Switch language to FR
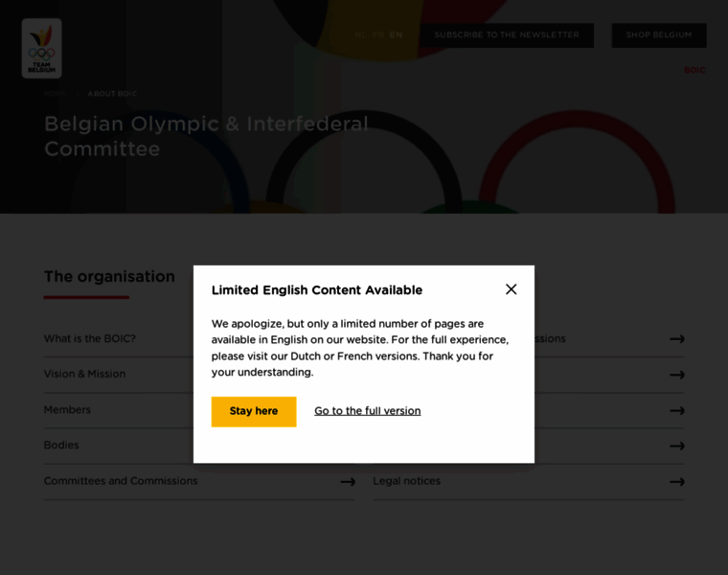 click(378, 34)
